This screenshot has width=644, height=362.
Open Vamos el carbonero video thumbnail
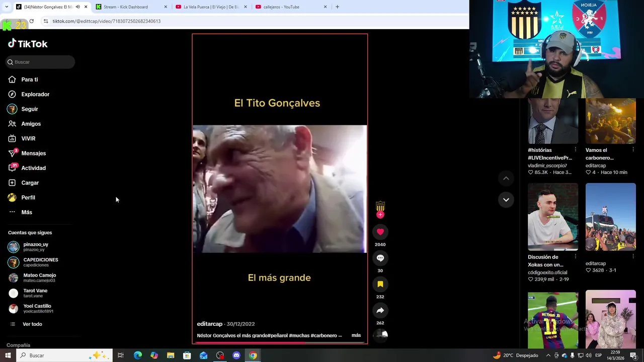click(611, 121)
